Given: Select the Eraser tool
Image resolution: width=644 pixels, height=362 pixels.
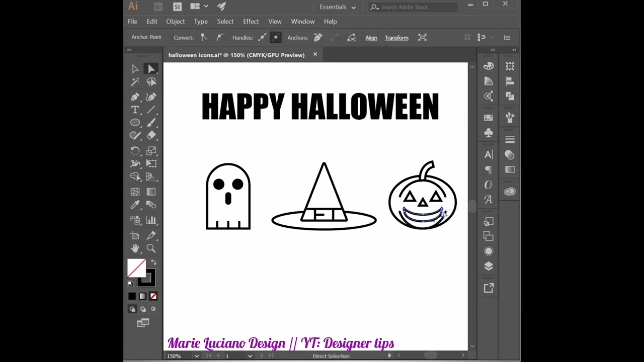Looking at the screenshot, I should click(151, 135).
